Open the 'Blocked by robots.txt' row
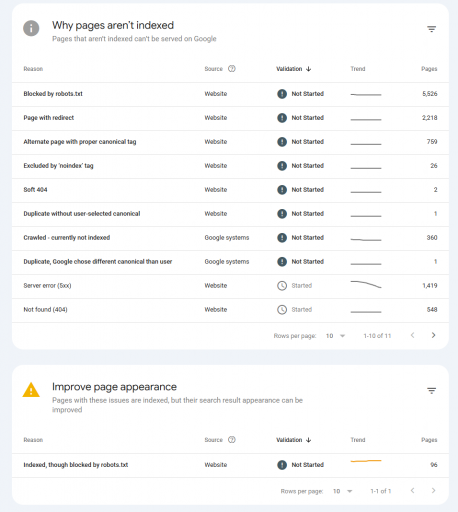The height and width of the screenshot is (512, 458). [230, 94]
